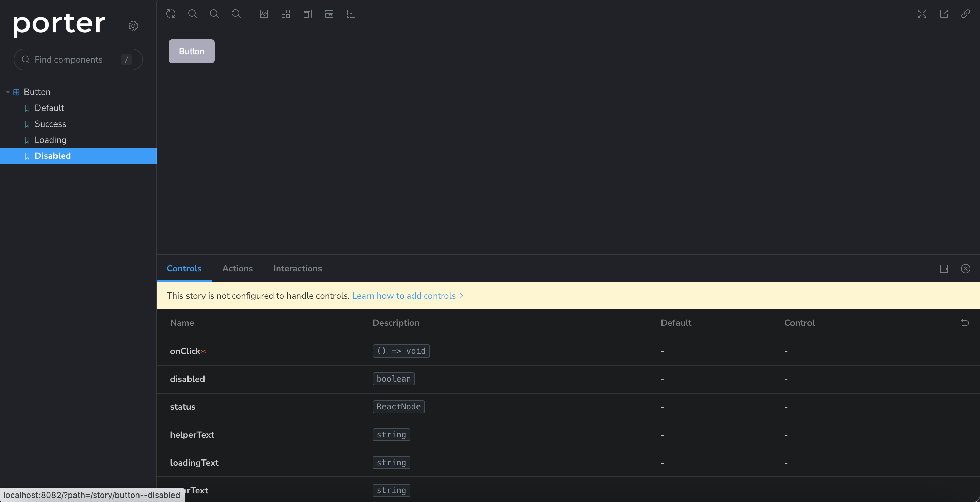The image size is (980, 502).
Task: Zoom in on the story canvas
Action: click(193, 14)
